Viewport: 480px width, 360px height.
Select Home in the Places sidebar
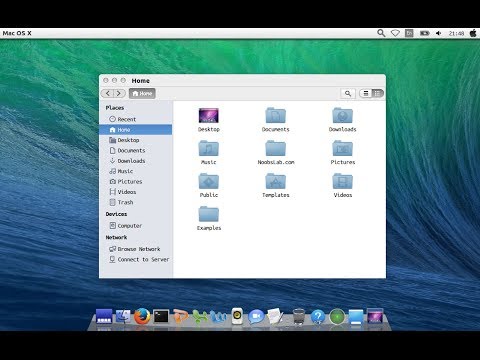pos(136,130)
